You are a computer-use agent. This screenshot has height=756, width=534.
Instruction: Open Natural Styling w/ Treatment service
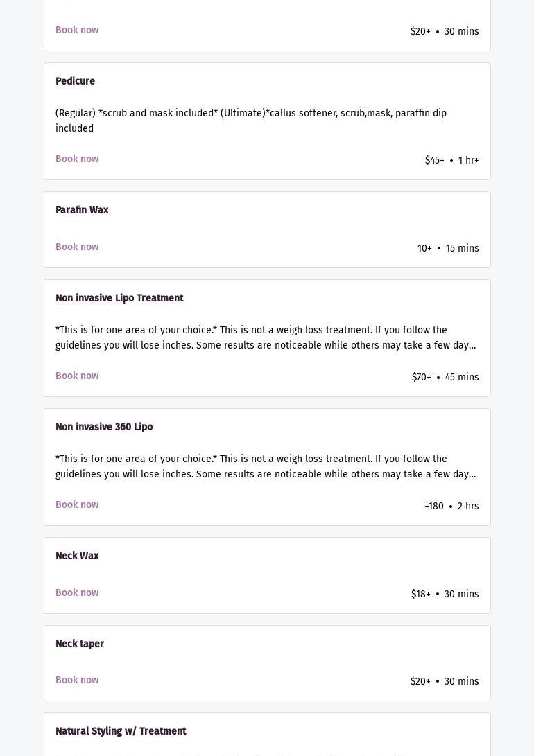[121, 731]
